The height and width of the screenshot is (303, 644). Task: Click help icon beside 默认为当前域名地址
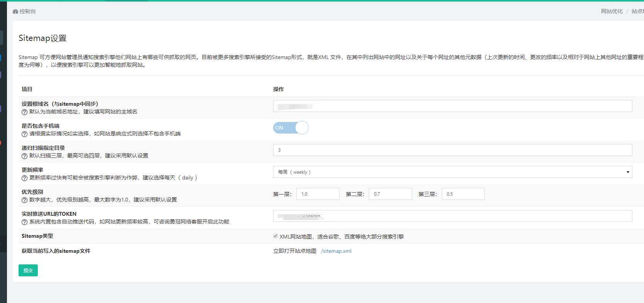tap(24, 112)
